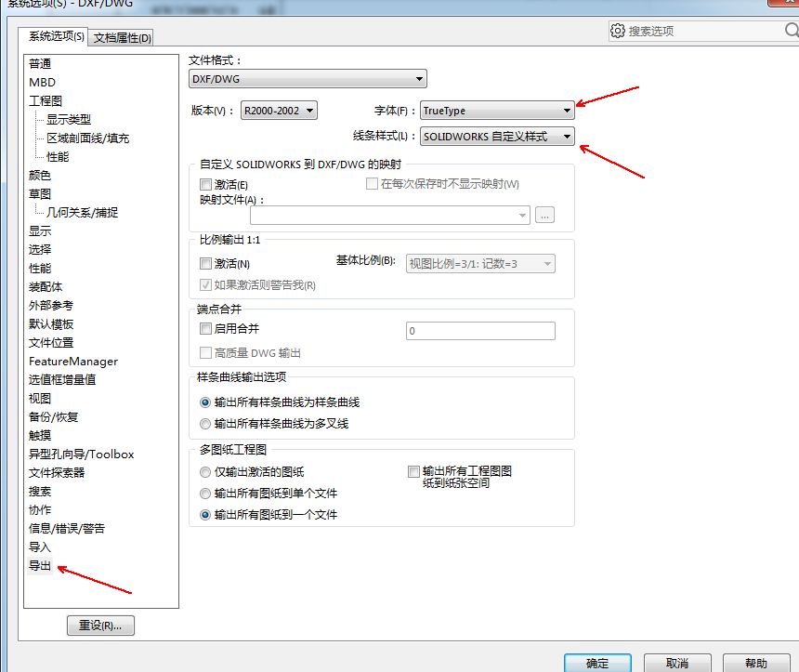Open the 线条样式 dropdown
Image resolution: width=799 pixels, height=672 pixels.
pos(497,137)
